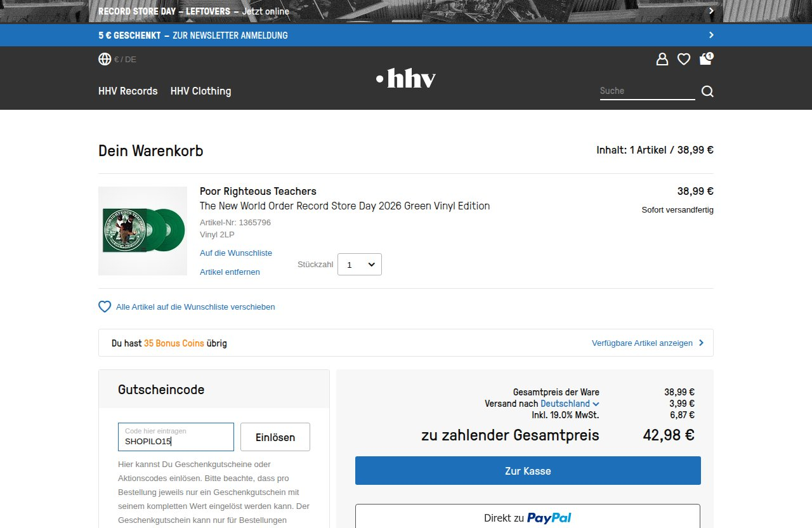The height and width of the screenshot is (528, 812).
Task: Open the Stückzahl quantity dropdown
Action: pos(360,265)
